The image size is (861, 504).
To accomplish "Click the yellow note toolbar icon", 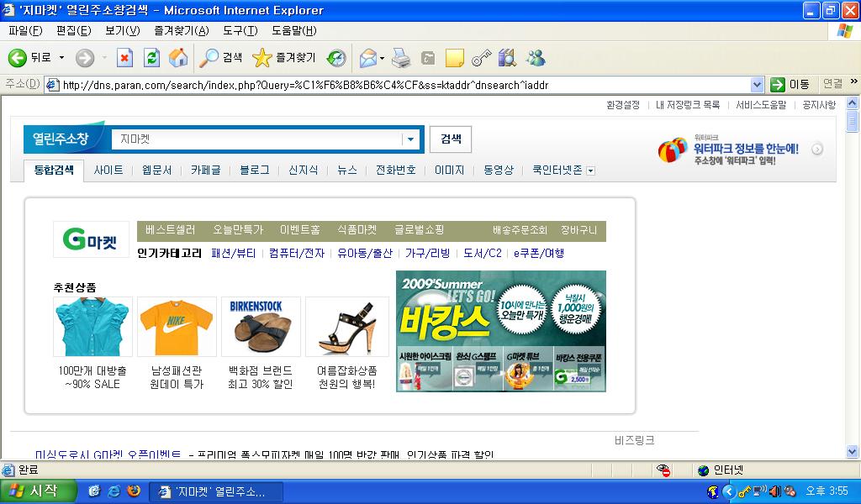I will [454, 58].
